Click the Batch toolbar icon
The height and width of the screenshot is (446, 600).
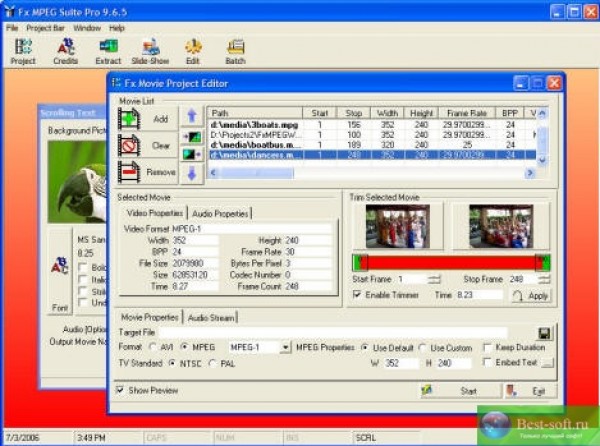click(236, 50)
